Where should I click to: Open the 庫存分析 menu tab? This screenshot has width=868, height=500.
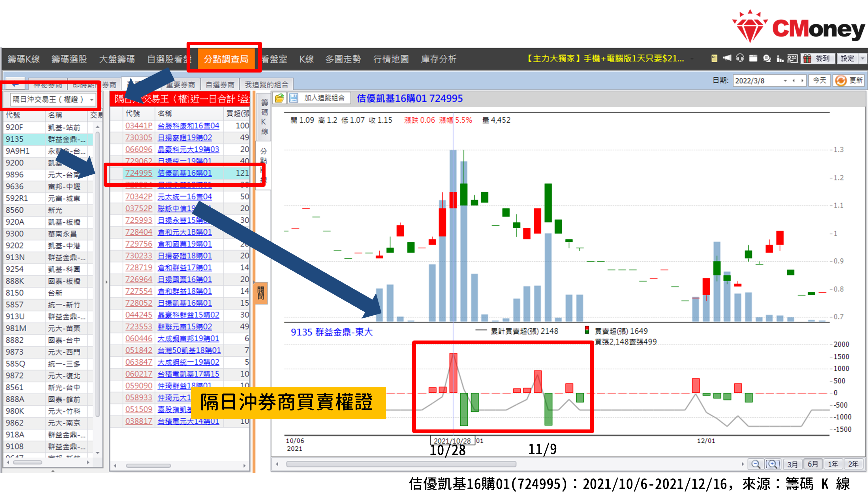pyautogui.click(x=439, y=59)
